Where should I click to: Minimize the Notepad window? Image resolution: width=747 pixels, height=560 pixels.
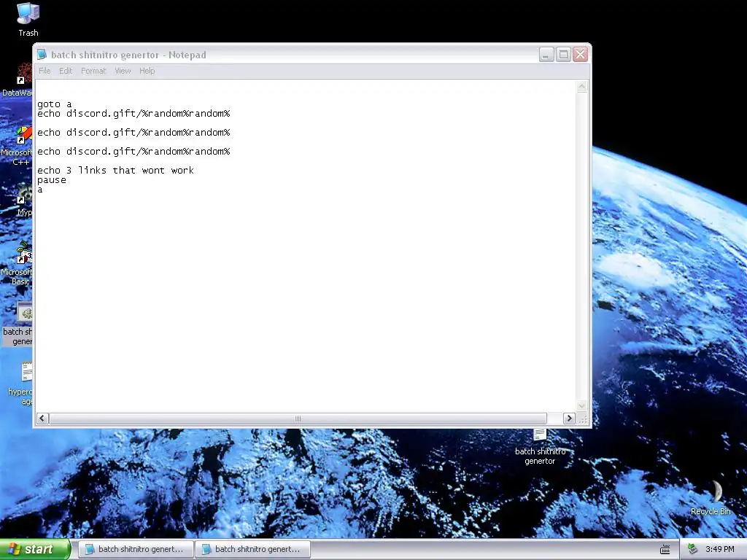[546, 54]
